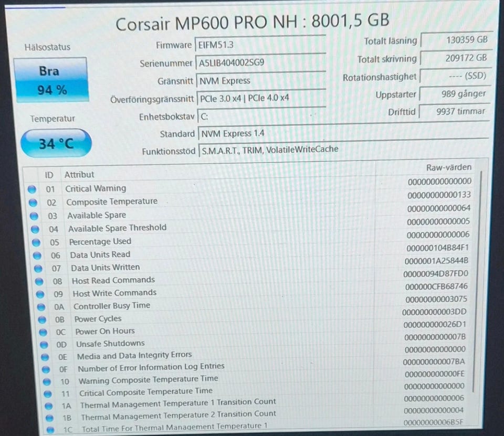The height and width of the screenshot is (436, 504).
Task: Select the Composite Temperature attribute row
Action: pos(251,199)
